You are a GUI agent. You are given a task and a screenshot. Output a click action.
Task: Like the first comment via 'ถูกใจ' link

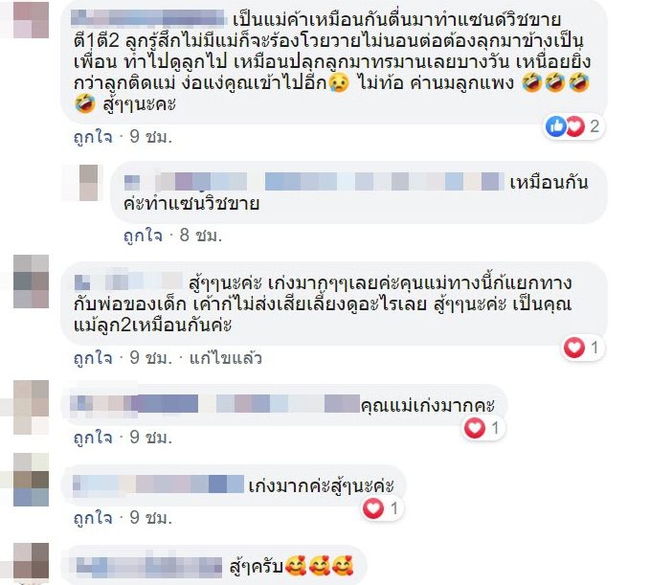93,137
